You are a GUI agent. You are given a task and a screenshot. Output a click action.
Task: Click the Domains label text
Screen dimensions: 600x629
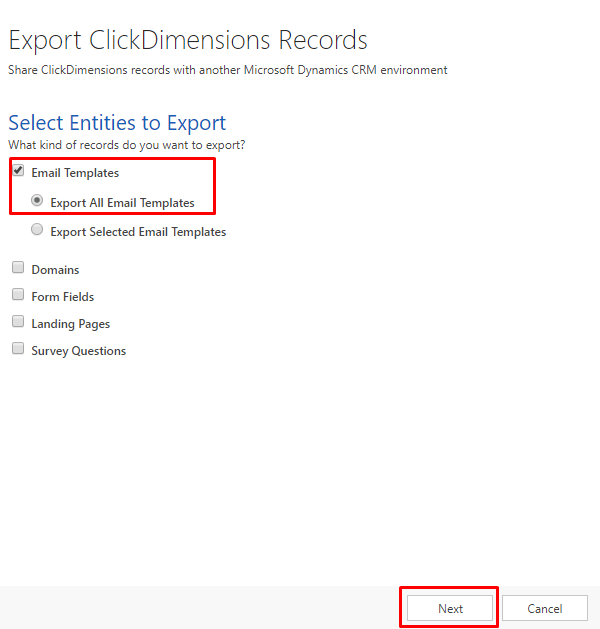point(55,270)
